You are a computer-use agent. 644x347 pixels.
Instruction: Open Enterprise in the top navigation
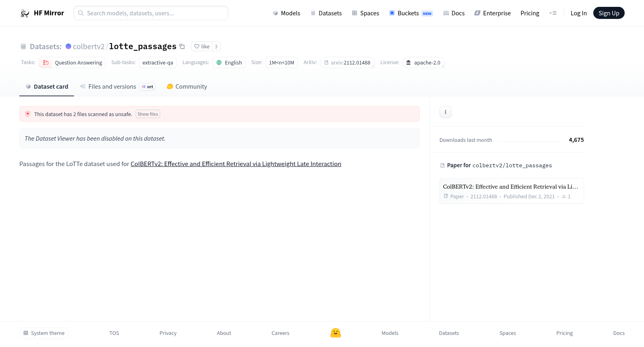pos(493,13)
